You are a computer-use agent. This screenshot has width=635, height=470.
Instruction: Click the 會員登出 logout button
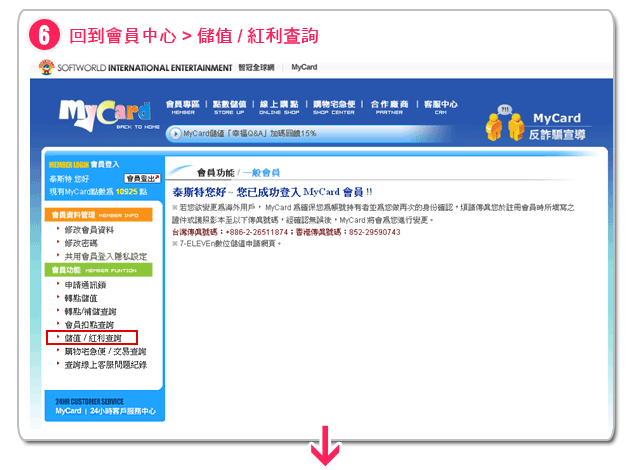coord(142,179)
